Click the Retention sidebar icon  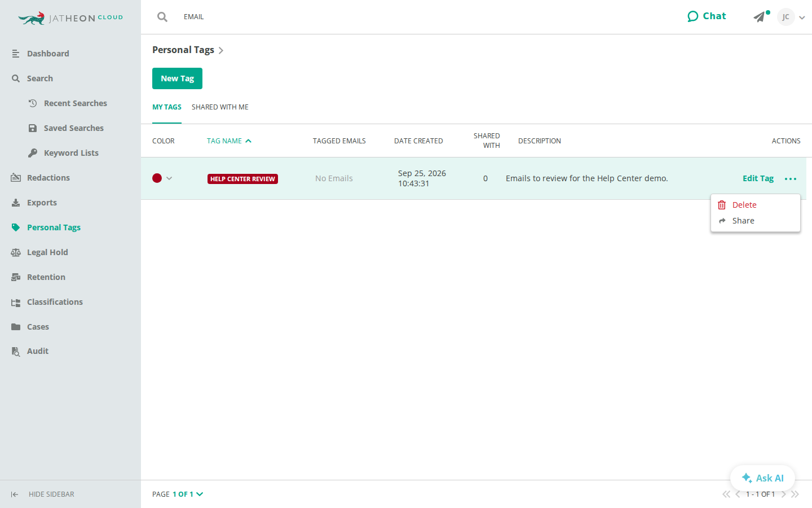click(x=16, y=277)
